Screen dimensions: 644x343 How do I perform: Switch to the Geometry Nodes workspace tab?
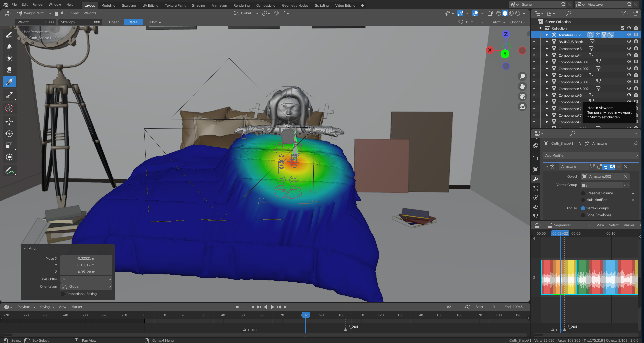coord(295,5)
